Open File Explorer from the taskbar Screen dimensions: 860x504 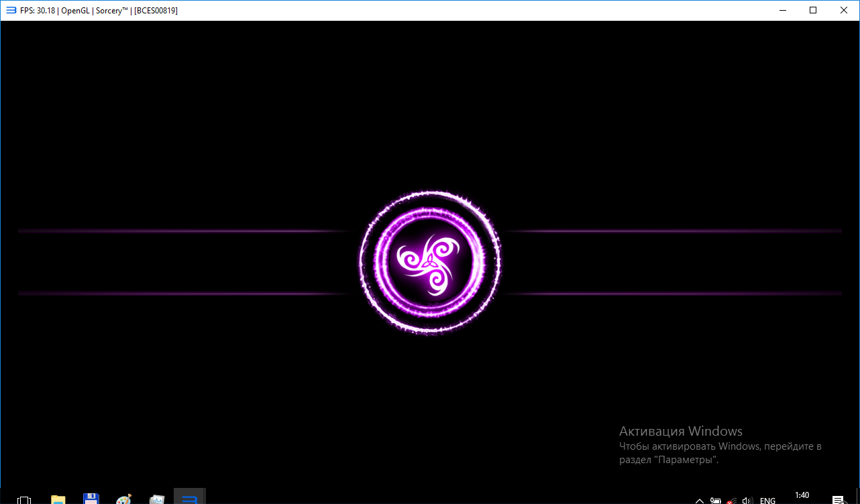point(58,499)
